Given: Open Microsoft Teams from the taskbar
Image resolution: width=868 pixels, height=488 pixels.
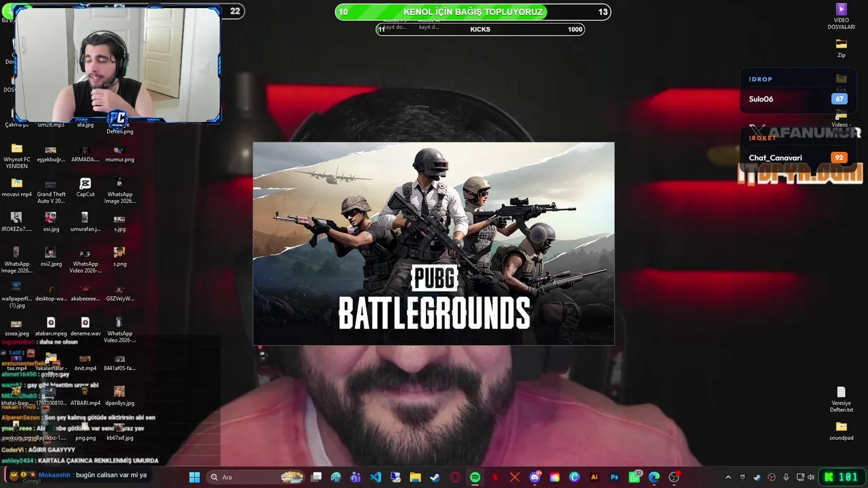Looking at the screenshot, I should [355, 477].
